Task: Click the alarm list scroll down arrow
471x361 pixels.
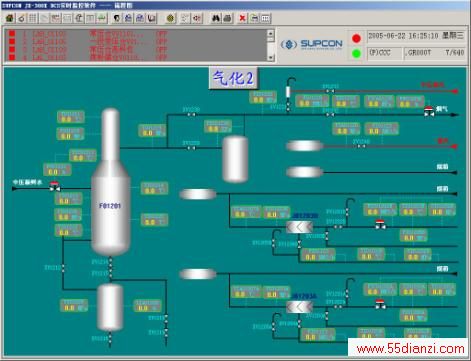Action: pos(271,58)
